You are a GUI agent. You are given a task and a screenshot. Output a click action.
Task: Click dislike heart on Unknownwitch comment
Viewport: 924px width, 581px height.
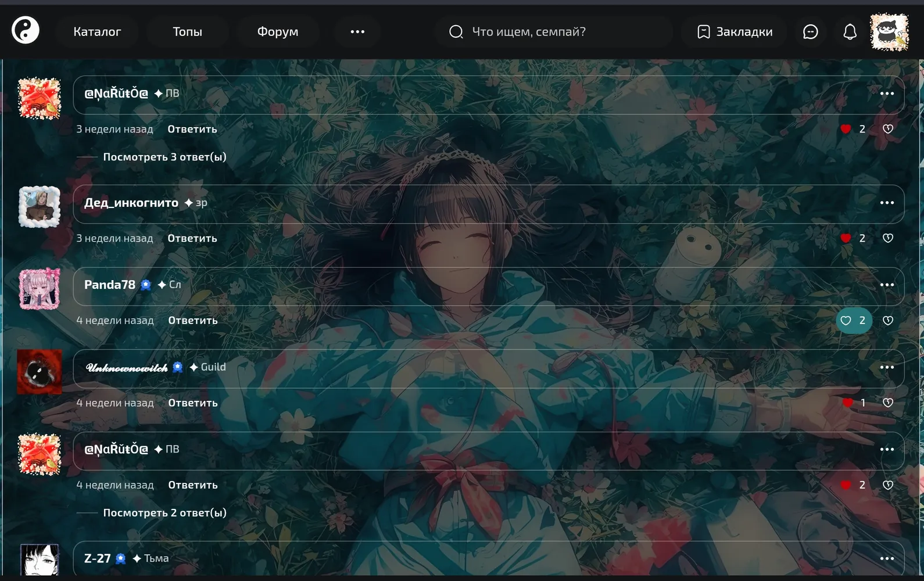point(888,403)
